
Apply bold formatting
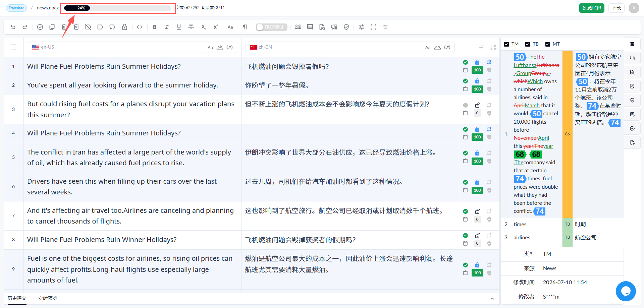coord(155,27)
